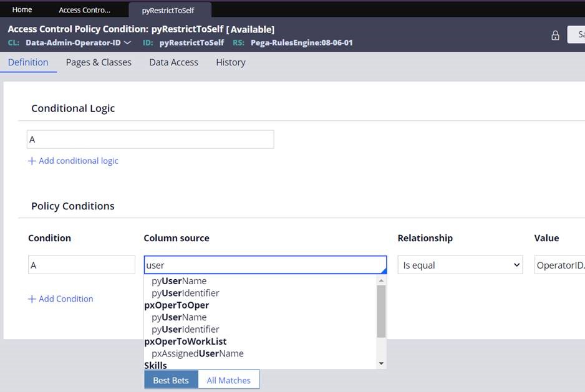Click the lock icon in the header
This screenshot has height=392, width=585.
click(x=555, y=36)
